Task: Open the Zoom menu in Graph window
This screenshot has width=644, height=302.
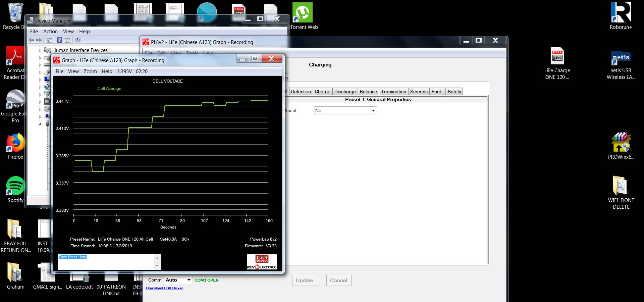Action: (90, 71)
